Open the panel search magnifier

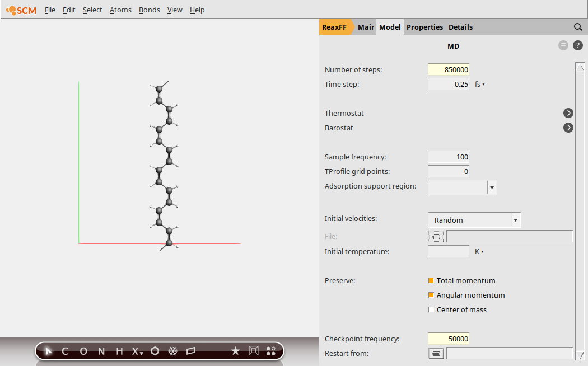pos(578,27)
